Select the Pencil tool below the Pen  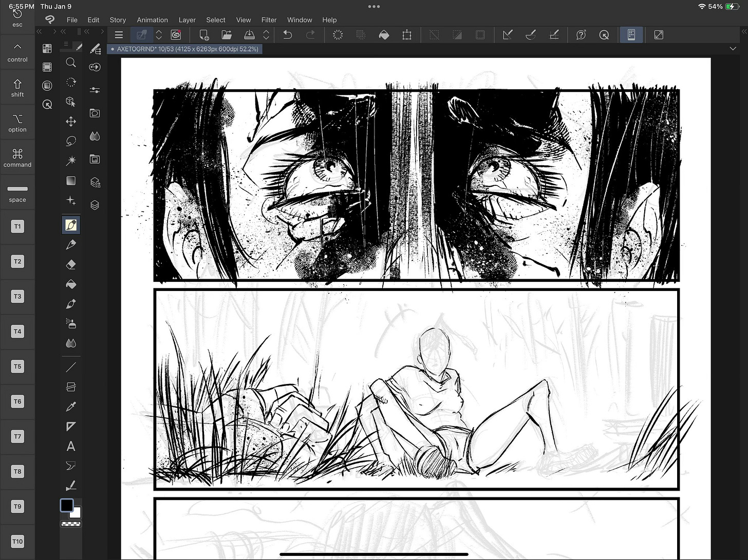click(71, 245)
